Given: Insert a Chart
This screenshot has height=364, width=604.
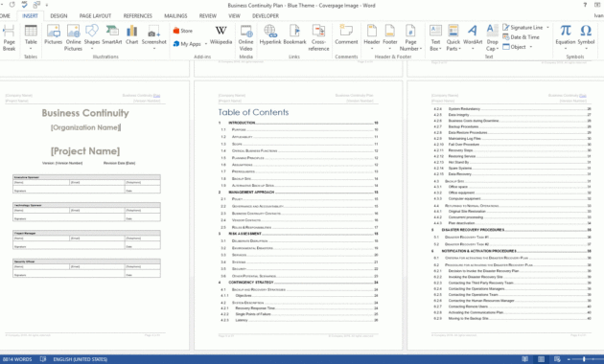Looking at the screenshot, I should (131, 34).
